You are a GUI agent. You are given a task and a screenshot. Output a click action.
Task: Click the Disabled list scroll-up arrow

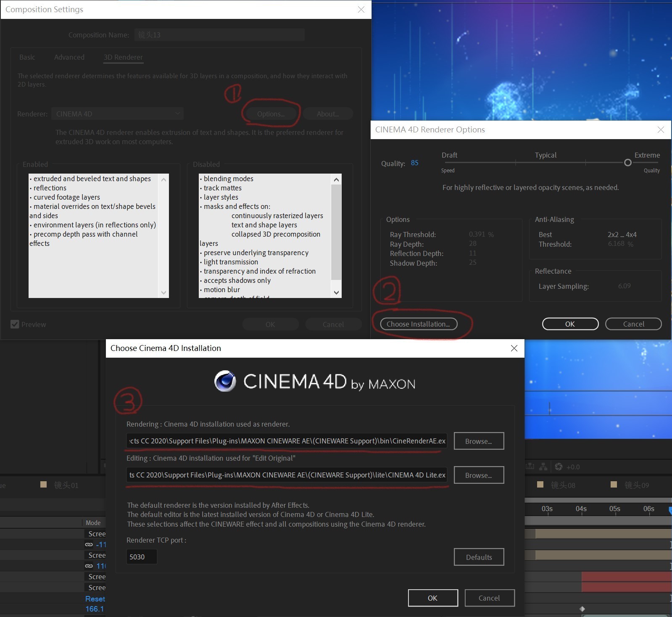pyautogui.click(x=336, y=179)
